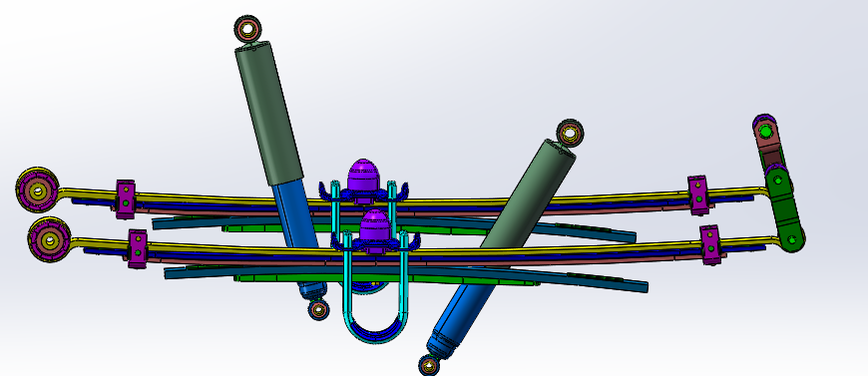Click the top mounting eye of tilted shock
The height and width of the screenshot is (376, 868).
(570, 134)
